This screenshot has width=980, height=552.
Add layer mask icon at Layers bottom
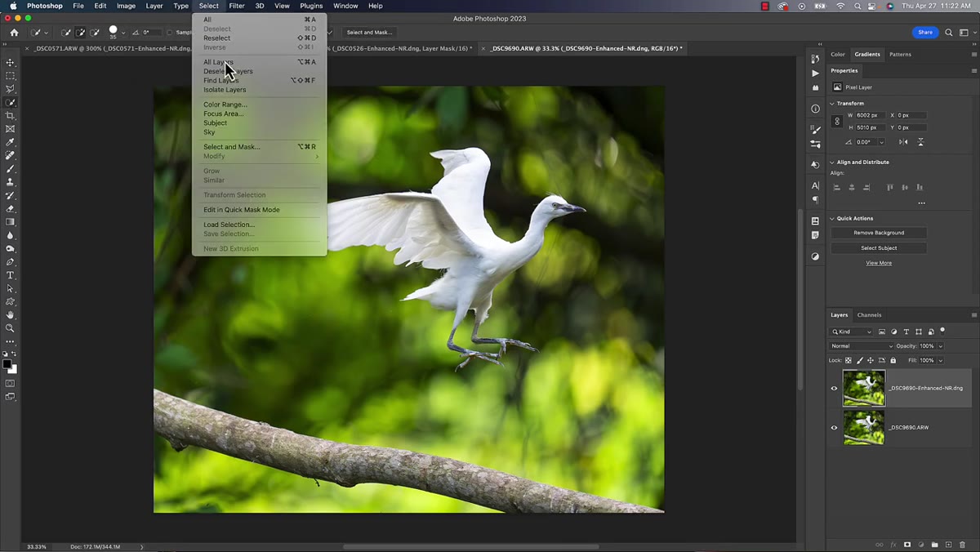coord(907,545)
